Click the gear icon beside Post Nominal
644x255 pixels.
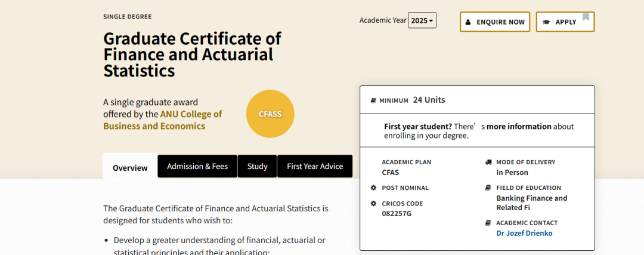pos(374,188)
